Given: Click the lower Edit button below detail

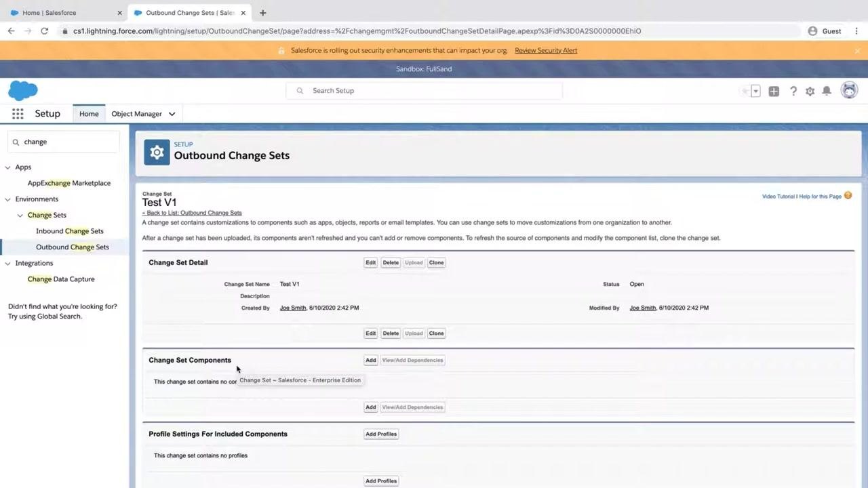Looking at the screenshot, I should [x=370, y=333].
